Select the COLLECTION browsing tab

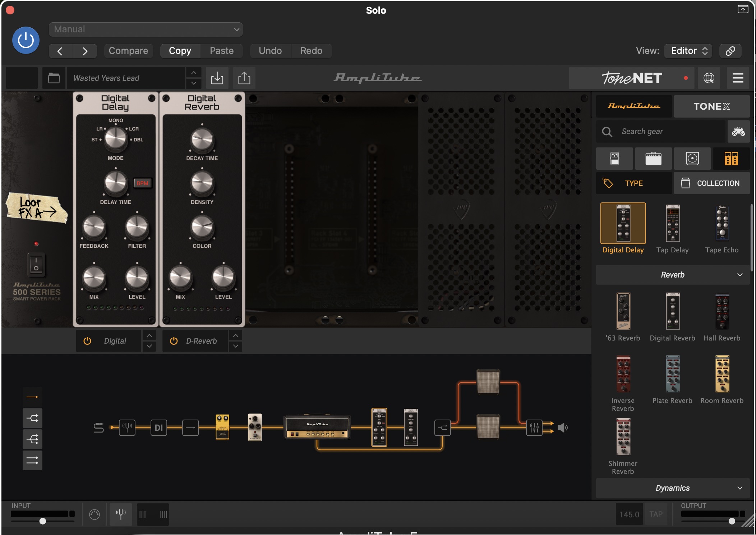click(712, 183)
